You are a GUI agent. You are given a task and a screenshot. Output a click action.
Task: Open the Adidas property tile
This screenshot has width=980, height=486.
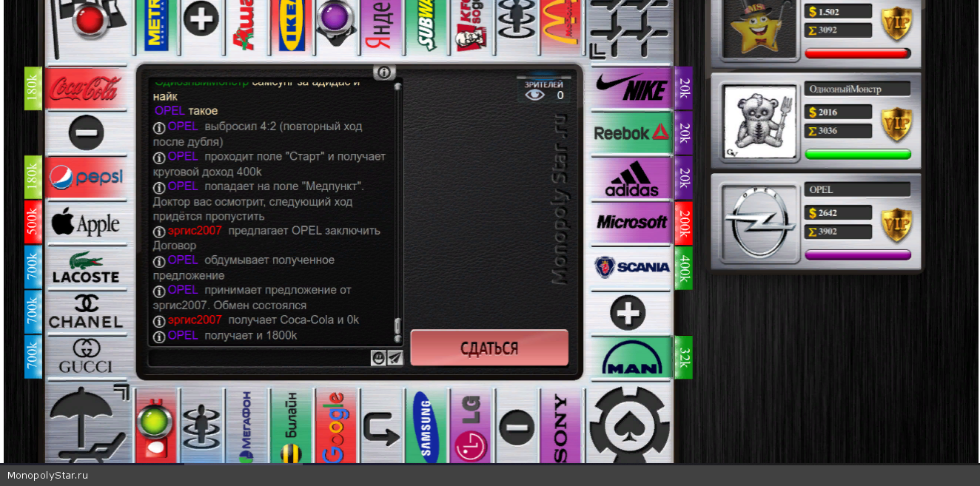(631, 178)
